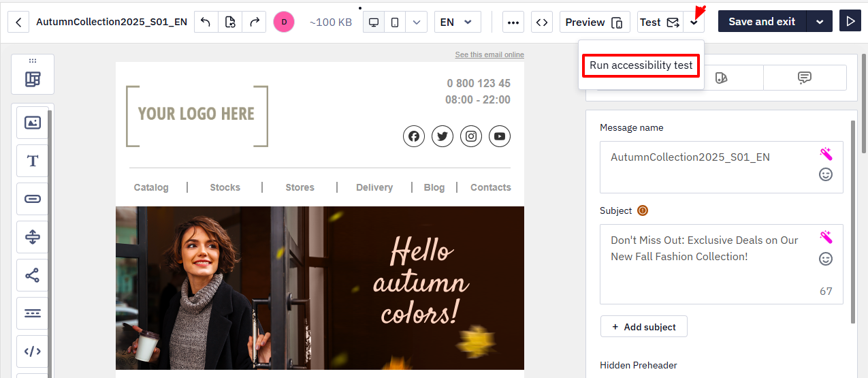Select the Text block tool
The height and width of the screenshot is (378, 868).
[x=33, y=161]
